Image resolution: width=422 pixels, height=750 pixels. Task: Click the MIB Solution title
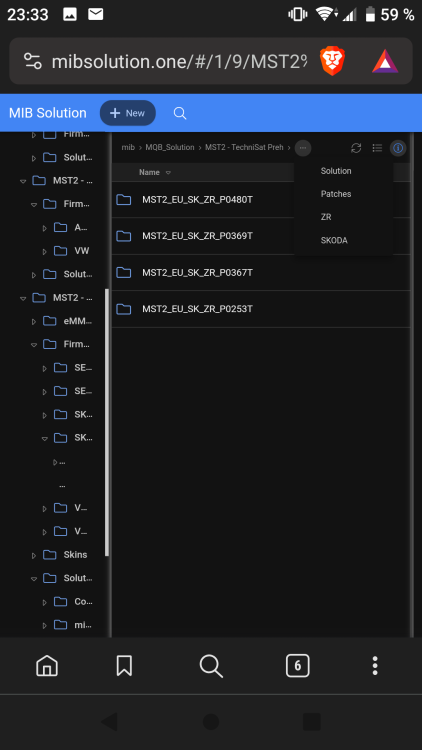48,113
